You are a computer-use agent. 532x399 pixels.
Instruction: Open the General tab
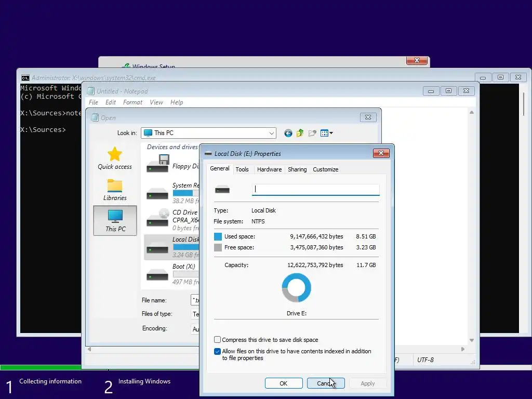click(x=220, y=168)
